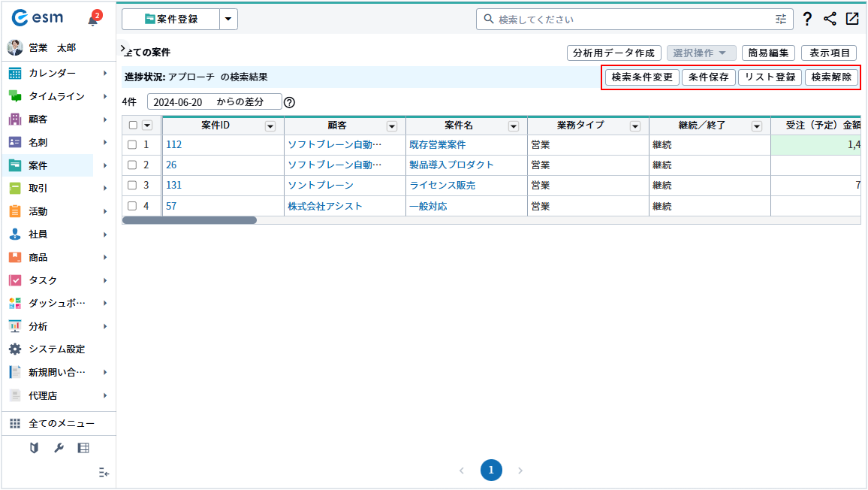This screenshot has height=490, width=868.
Task: Click the share icon in the header
Action: coord(830,20)
